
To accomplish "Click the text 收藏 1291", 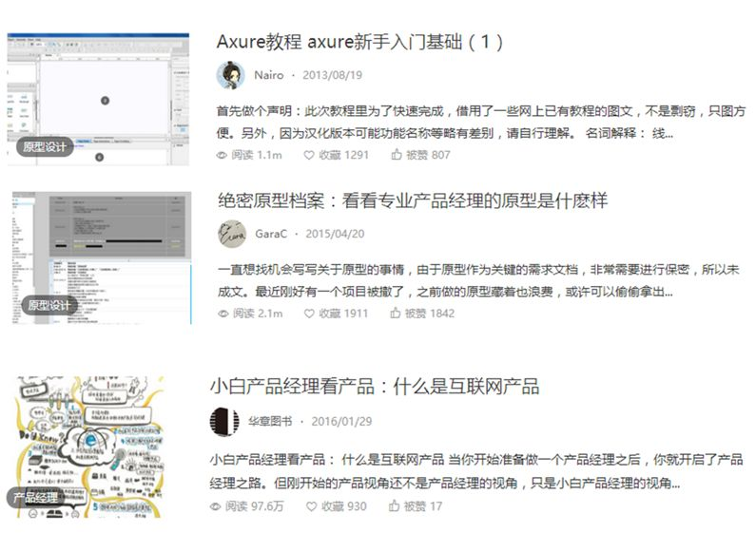I will point(344,155).
